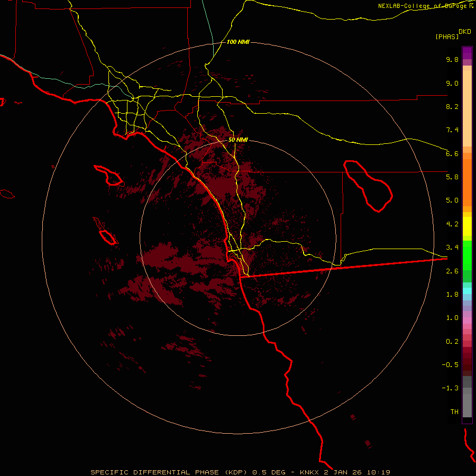Click the 5.8 value on the scale

click(452, 177)
